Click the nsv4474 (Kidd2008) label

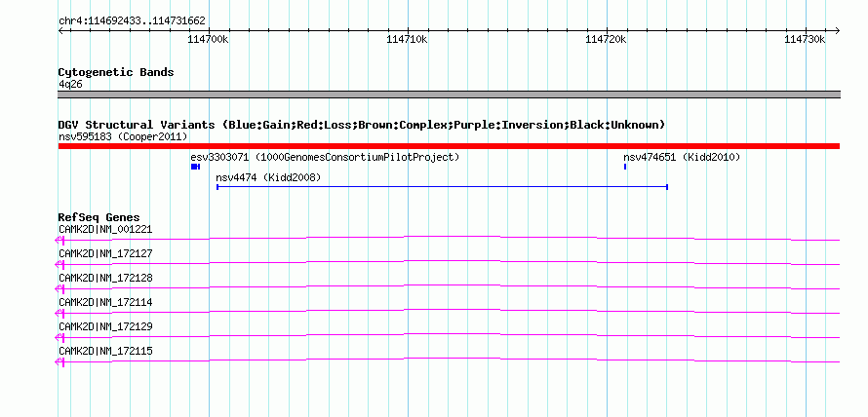click(268, 177)
